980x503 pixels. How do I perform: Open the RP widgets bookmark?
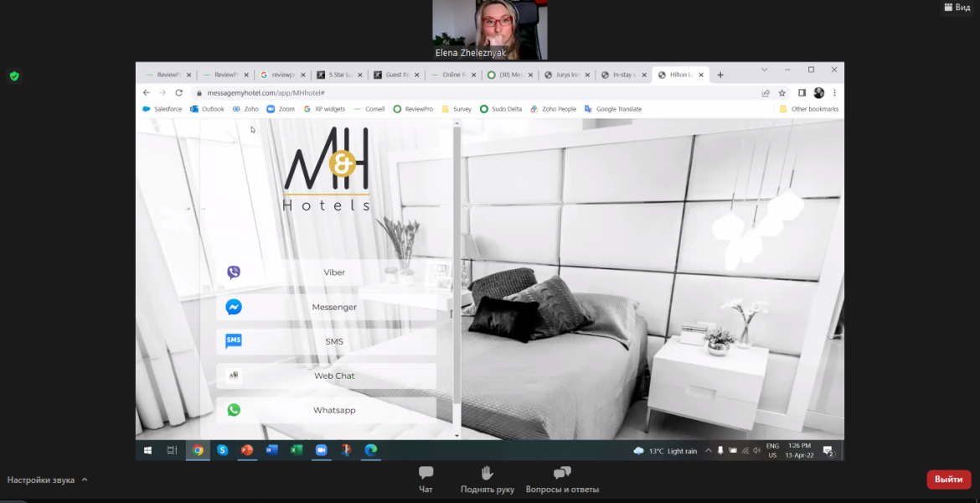coord(324,109)
